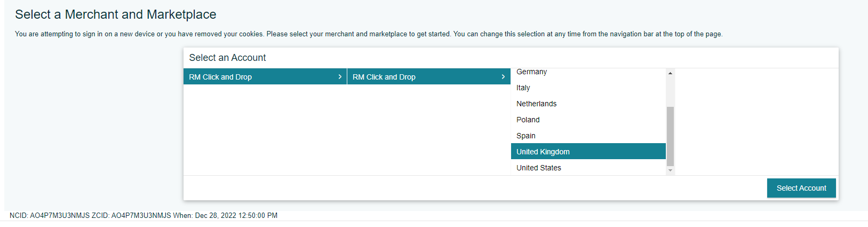Viewport: 868px width, 227px height.
Task: Click the chevron on the second RM Click and Drop entry
Action: (503, 77)
